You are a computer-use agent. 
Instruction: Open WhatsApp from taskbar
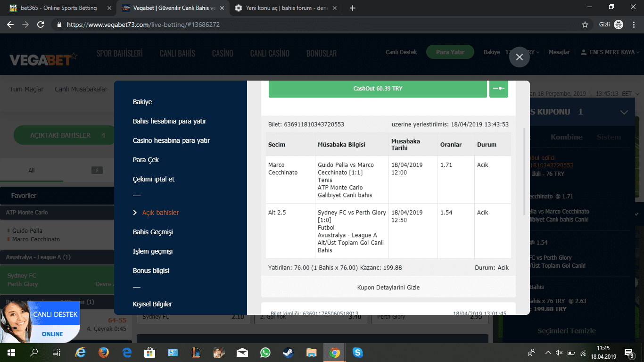pyautogui.click(x=265, y=352)
